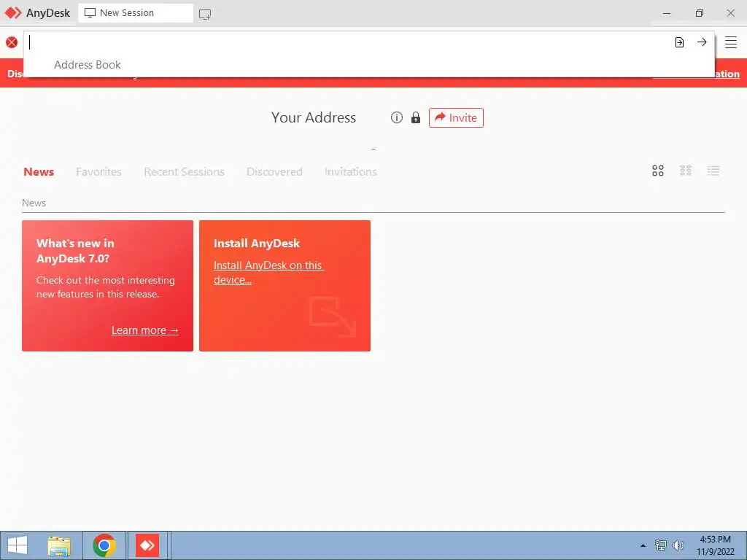747x560 pixels.
Task: Select small tiles view icon
Action: point(686,171)
